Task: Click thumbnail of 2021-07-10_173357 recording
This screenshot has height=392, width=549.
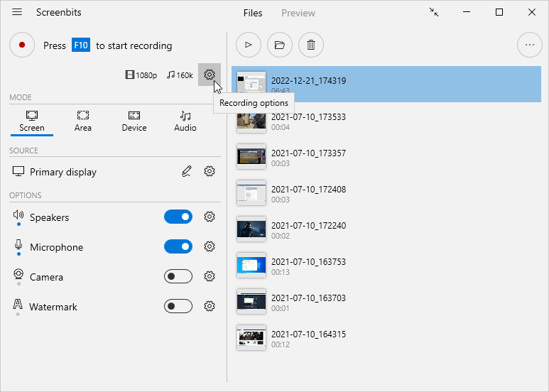Action: pos(251,157)
